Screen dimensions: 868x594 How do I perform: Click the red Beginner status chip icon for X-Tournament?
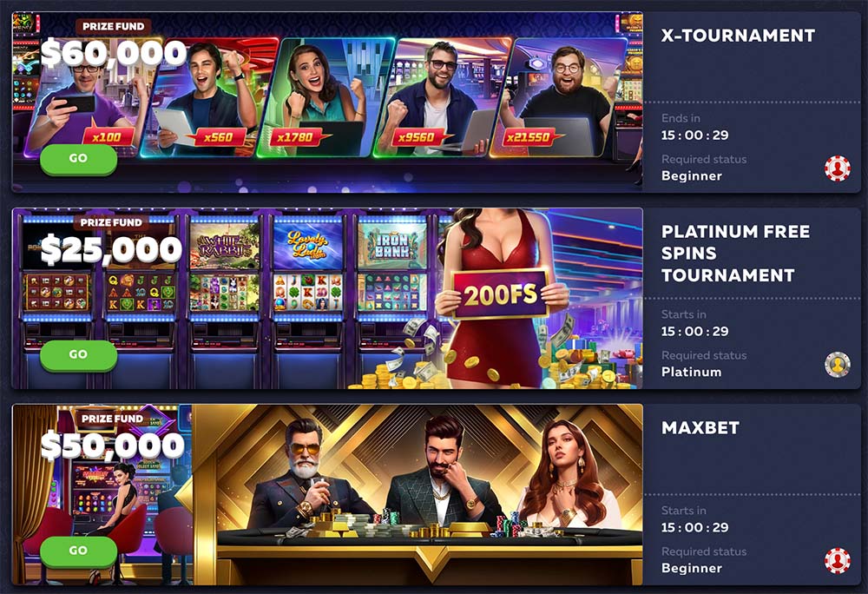(x=837, y=168)
